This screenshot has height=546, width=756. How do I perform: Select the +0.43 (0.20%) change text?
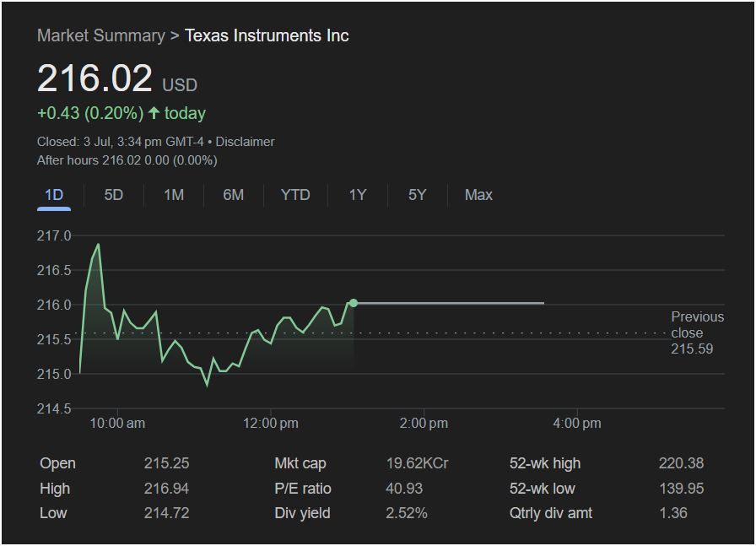[90, 113]
